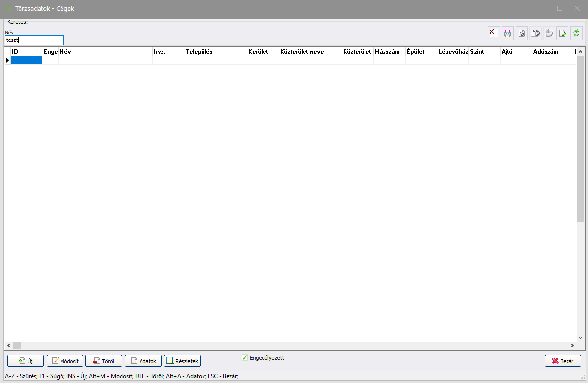Click the Részletek button

click(182, 361)
